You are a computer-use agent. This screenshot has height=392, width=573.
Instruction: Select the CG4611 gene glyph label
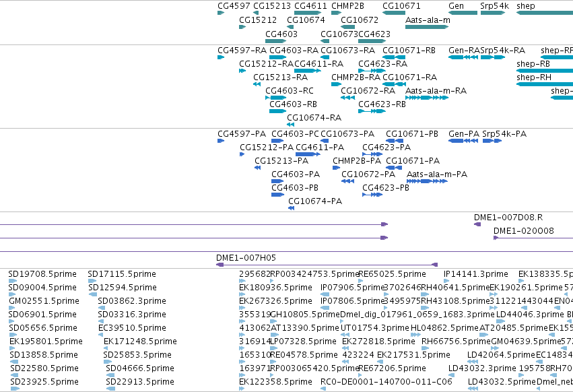[310, 6]
